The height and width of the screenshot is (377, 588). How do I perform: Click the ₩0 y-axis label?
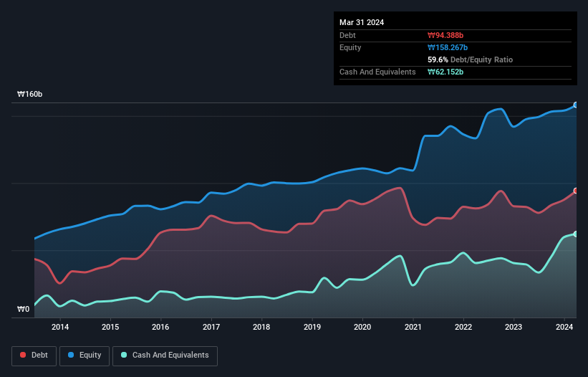coord(23,309)
